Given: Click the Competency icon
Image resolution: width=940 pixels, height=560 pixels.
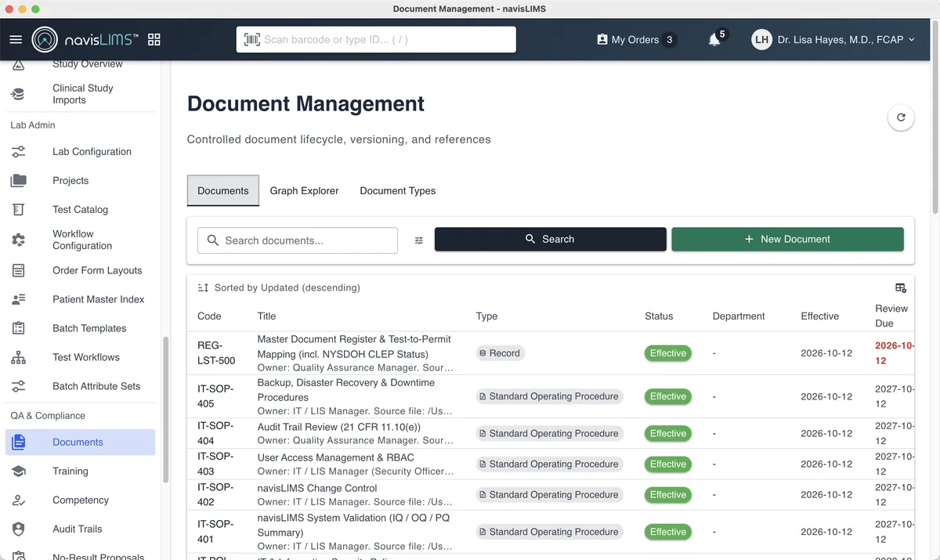Looking at the screenshot, I should click(x=18, y=500).
